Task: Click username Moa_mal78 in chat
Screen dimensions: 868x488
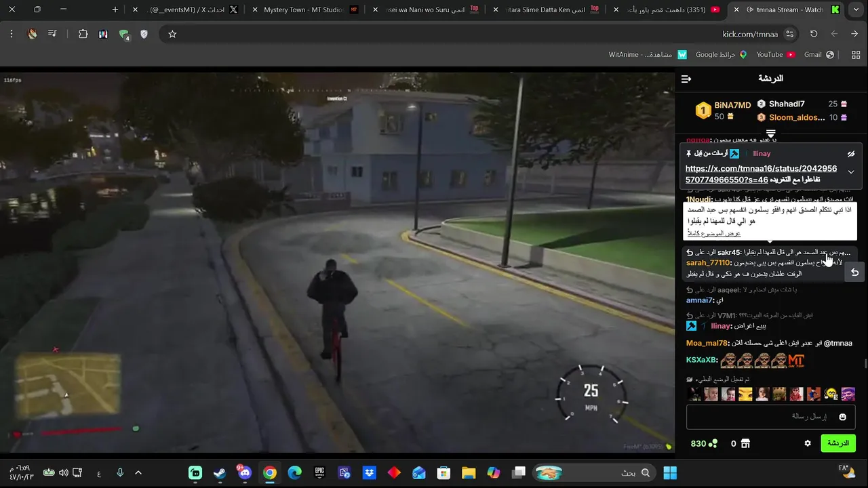Action: click(707, 343)
